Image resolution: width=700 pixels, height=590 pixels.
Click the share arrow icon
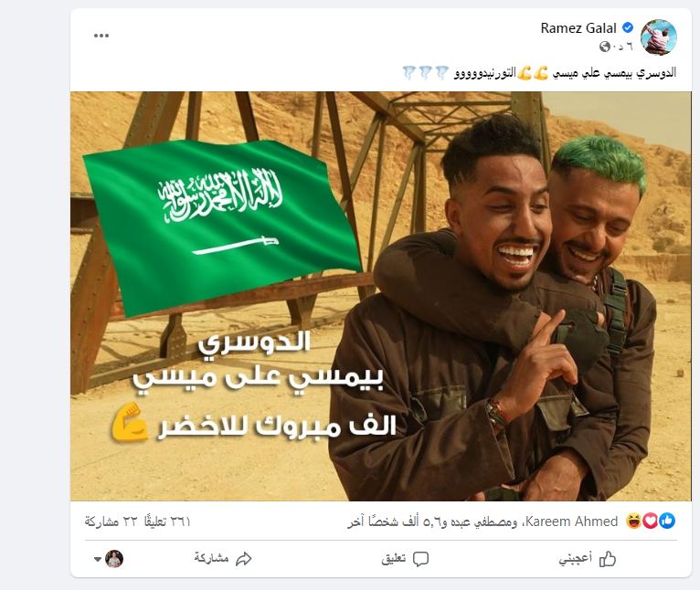point(244,559)
